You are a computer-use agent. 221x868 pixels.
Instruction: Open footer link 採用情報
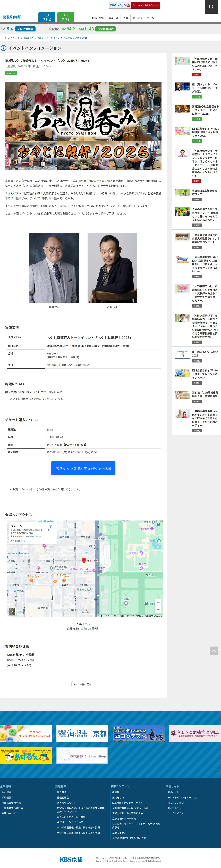click(6, 797)
